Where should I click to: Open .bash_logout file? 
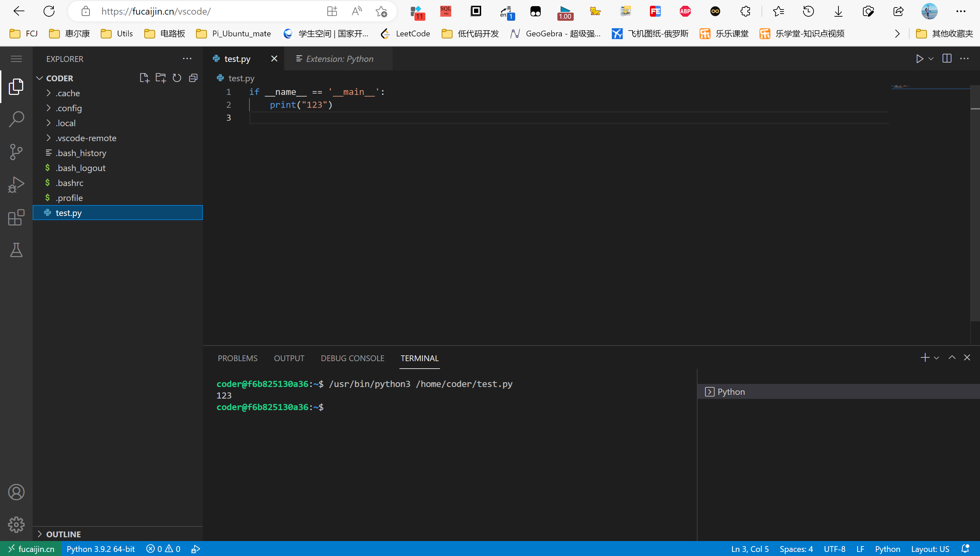pos(118,168)
